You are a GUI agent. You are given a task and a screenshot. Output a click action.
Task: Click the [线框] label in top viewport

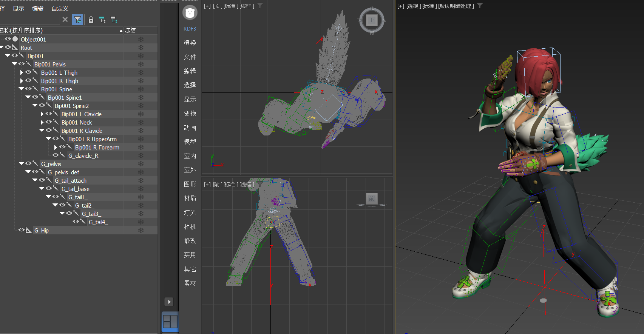pos(247,6)
